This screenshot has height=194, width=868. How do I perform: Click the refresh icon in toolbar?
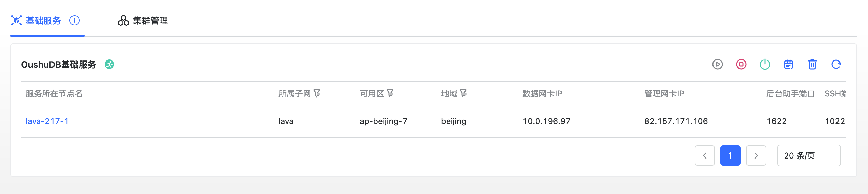[x=836, y=64]
